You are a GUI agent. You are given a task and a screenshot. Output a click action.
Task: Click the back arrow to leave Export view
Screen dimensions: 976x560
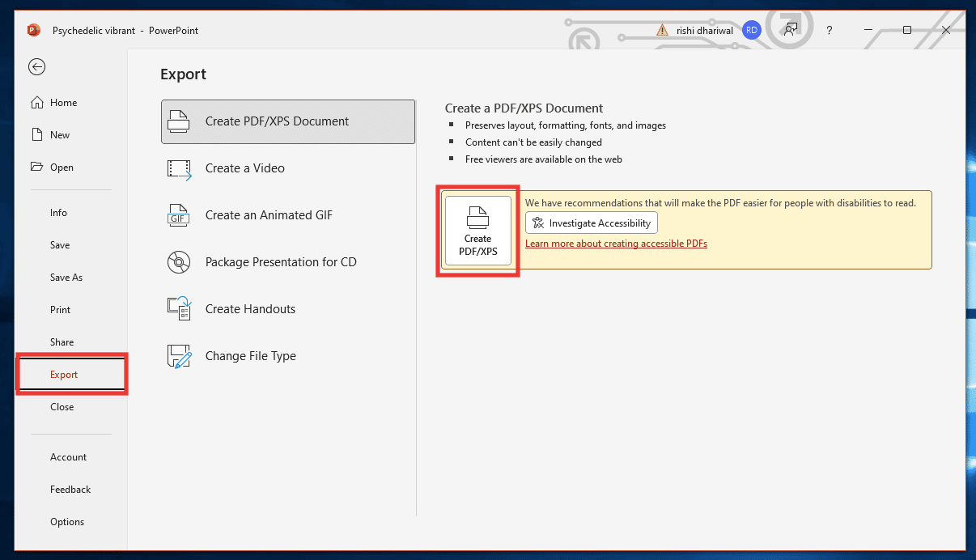coord(36,66)
